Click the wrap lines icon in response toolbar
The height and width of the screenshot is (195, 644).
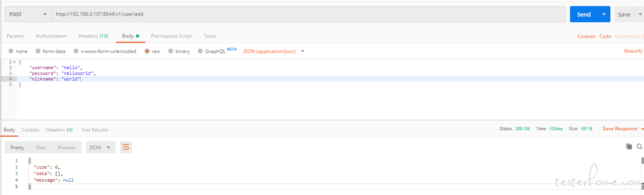click(126, 147)
